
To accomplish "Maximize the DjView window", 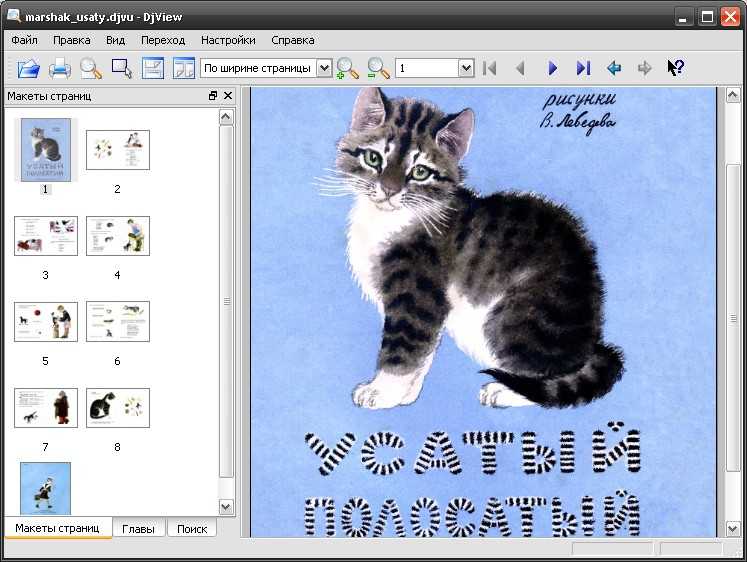I will coord(707,17).
